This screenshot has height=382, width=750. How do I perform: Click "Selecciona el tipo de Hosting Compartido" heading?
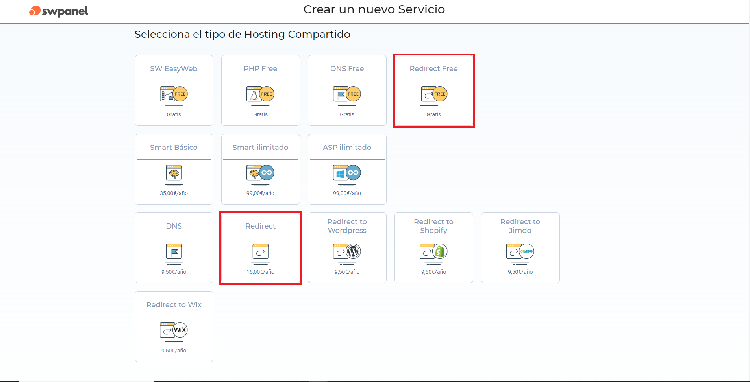click(x=242, y=35)
